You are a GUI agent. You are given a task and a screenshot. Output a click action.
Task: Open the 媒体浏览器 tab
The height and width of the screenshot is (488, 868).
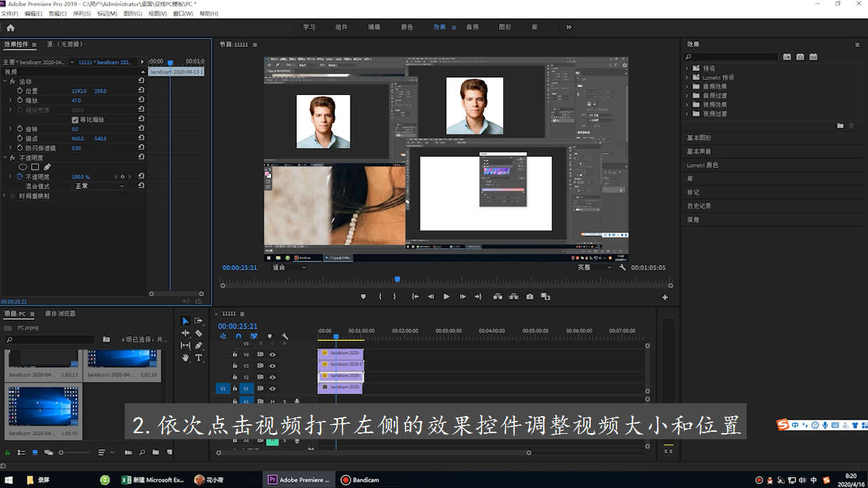60,314
